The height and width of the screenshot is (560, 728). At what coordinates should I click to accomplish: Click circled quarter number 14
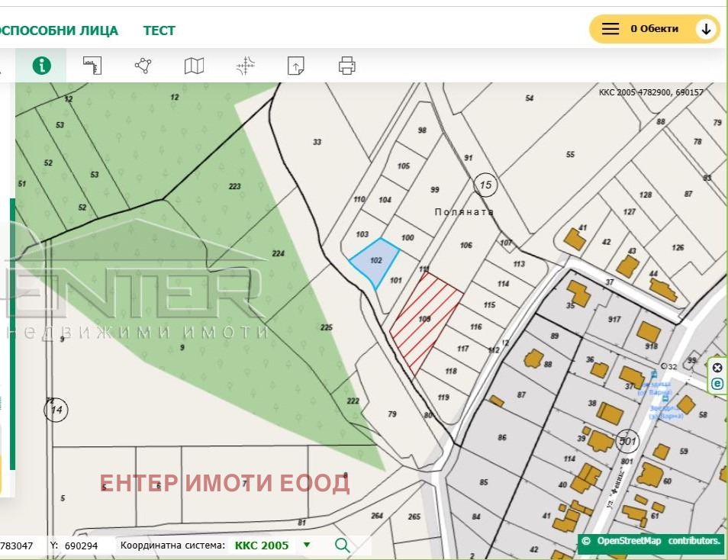point(56,410)
